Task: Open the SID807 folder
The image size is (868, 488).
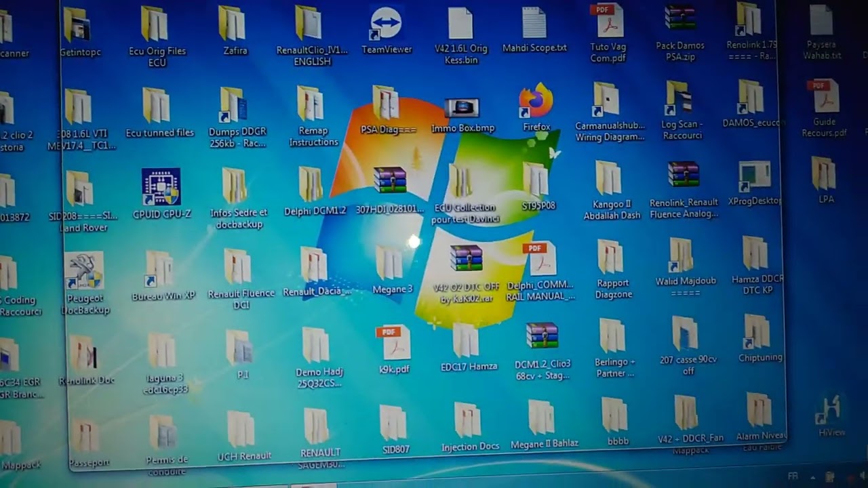Action: click(393, 423)
